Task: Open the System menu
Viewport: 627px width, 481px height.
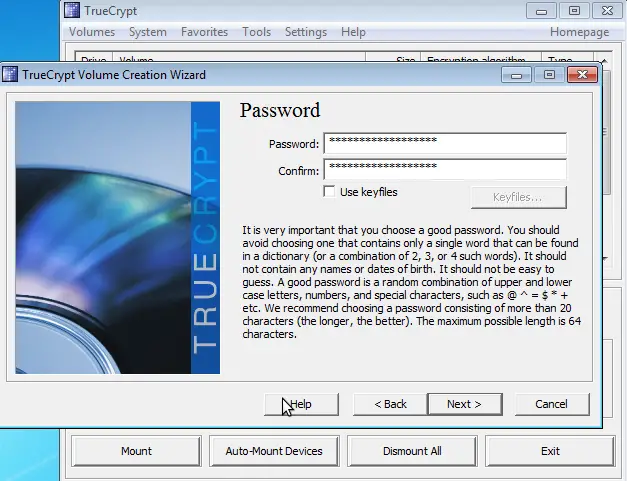Action: coord(148,32)
